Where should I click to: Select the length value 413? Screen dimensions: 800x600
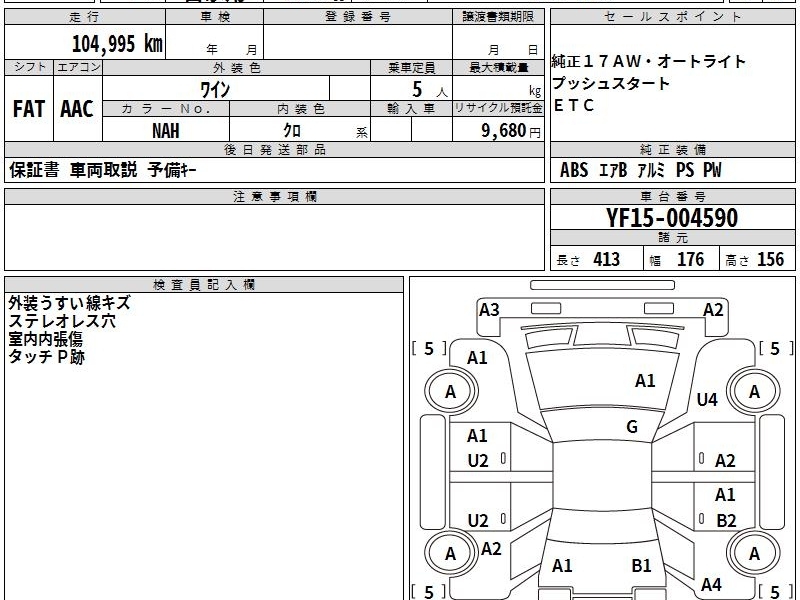[x=607, y=259]
